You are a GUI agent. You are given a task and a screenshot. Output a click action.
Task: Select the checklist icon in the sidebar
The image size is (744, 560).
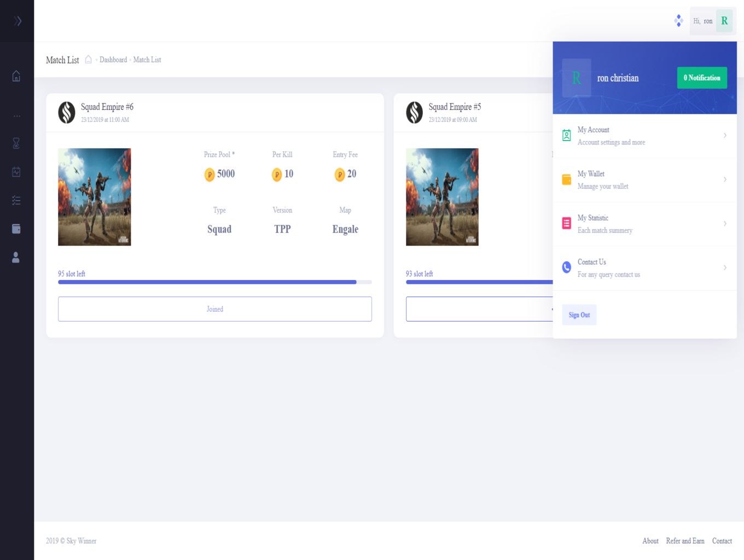[16, 201]
